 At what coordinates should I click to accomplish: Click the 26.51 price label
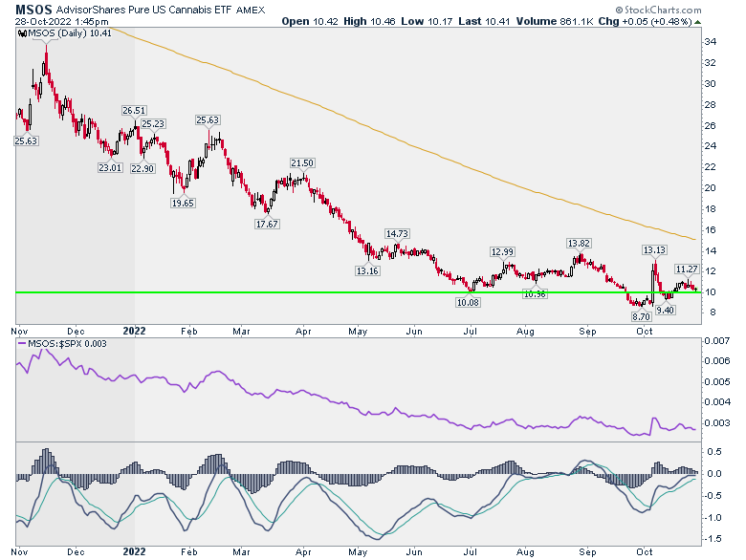click(x=134, y=111)
